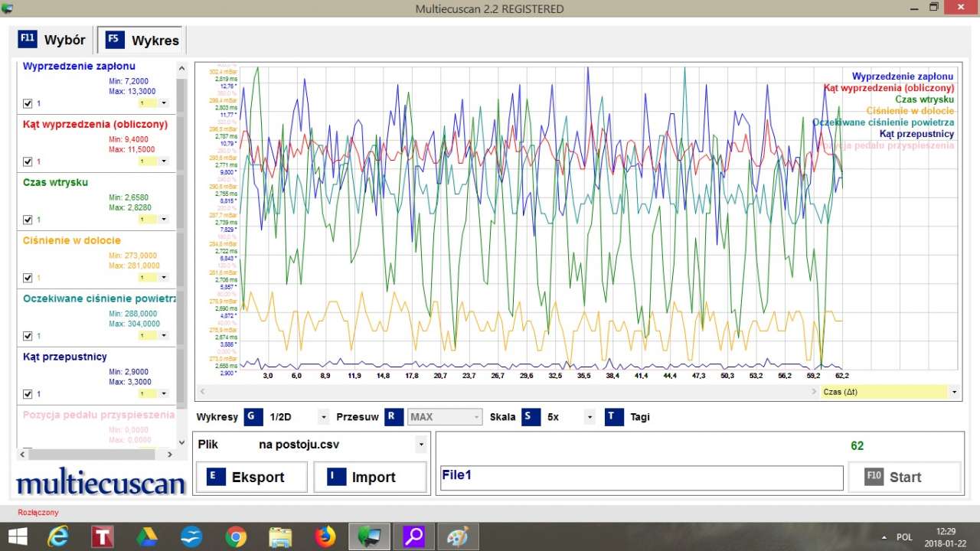This screenshot has width=980, height=551.
Task: Toggle the Czas wtrysku checkbox
Action: click(x=28, y=220)
